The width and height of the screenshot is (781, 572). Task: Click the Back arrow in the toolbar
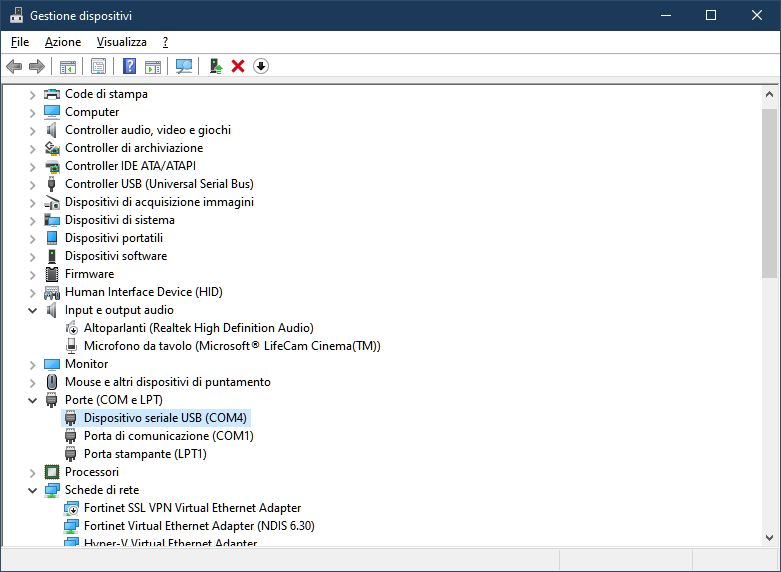point(14,66)
